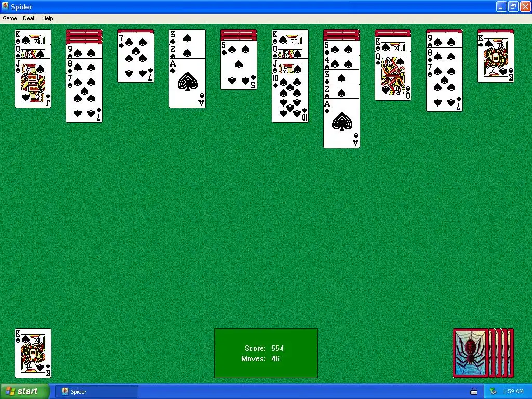Viewport: 532px width, 399px height.
Task: Pick the 5 of spades in the seventh column
Action: tap(342, 47)
